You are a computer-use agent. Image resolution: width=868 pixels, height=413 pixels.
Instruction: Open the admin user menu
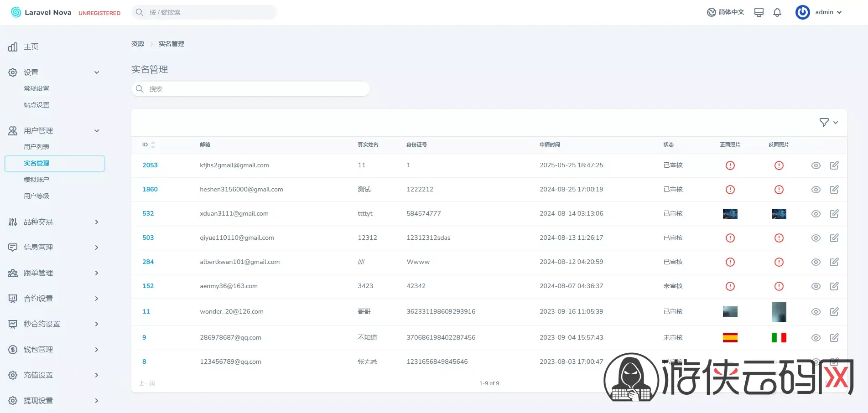pos(819,12)
